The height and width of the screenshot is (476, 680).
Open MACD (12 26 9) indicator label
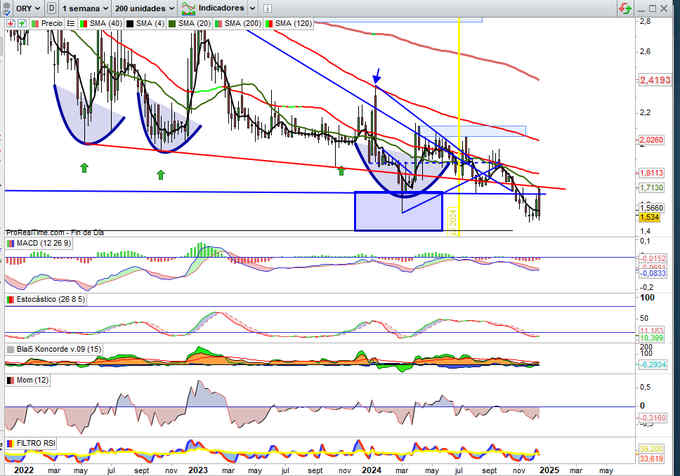(43, 244)
